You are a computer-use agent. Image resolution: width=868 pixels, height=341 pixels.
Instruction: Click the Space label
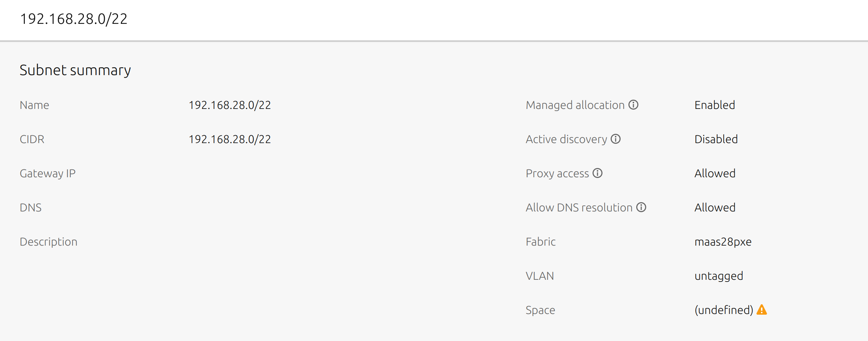pyautogui.click(x=540, y=310)
